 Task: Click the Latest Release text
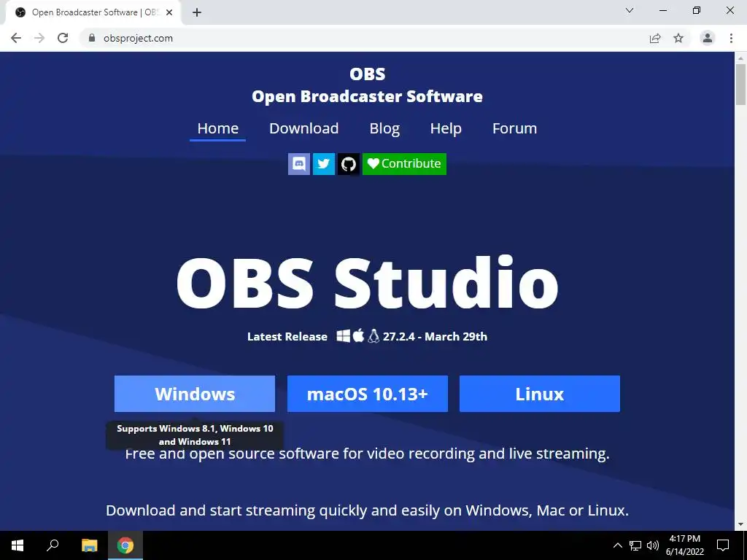(287, 337)
